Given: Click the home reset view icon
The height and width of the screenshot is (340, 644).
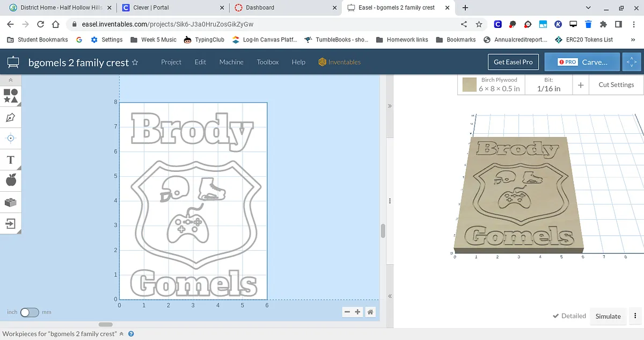Looking at the screenshot, I should click(x=370, y=312).
